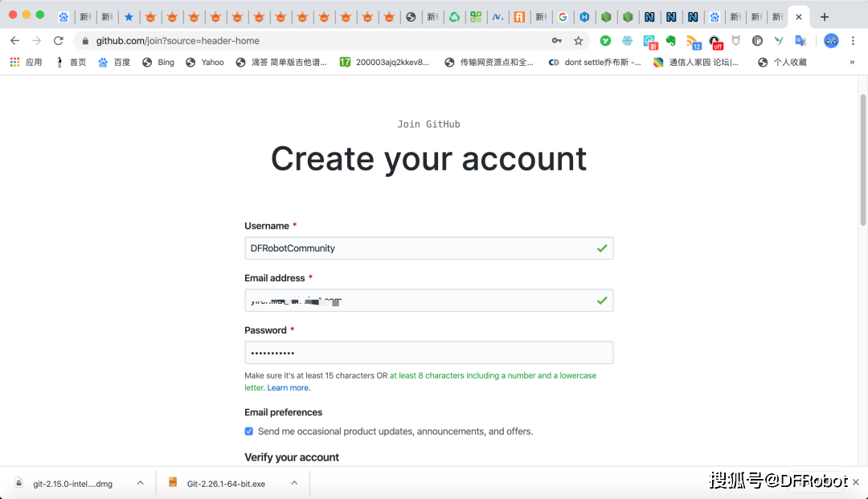The image size is (868, 499).
Task: Open 通信人家园 论坛 bookmark
Action: [x=696, y=62]
